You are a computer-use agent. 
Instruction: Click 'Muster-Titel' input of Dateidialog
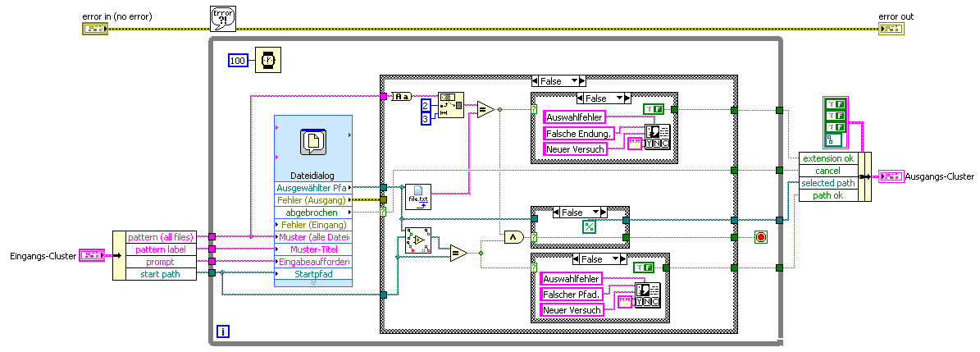pyautogui.click(x=314, y=249)
